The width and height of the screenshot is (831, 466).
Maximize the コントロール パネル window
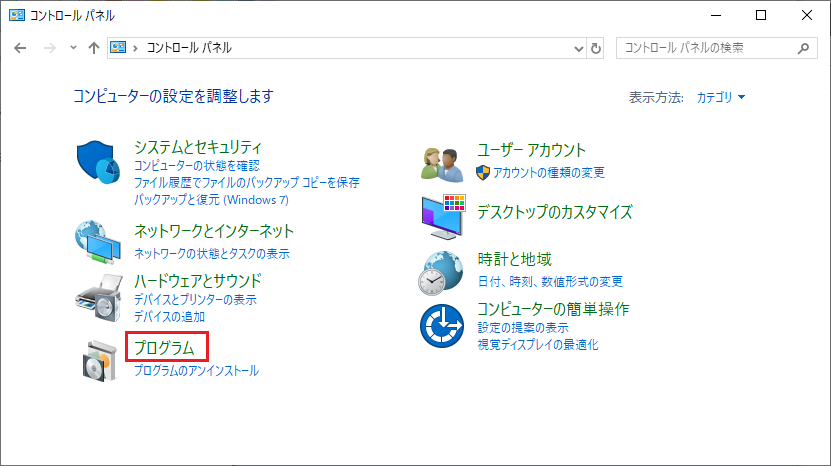click(761, 15)
